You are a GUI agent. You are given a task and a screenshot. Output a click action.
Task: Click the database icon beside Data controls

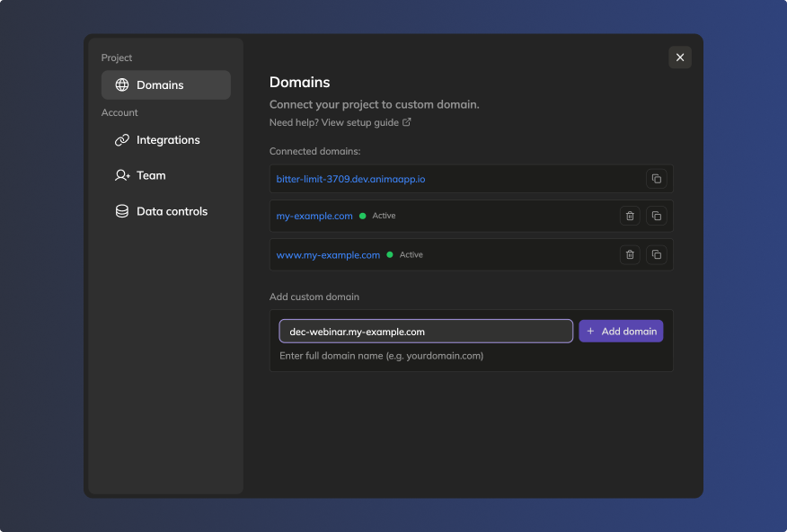[x=122, y=211]
